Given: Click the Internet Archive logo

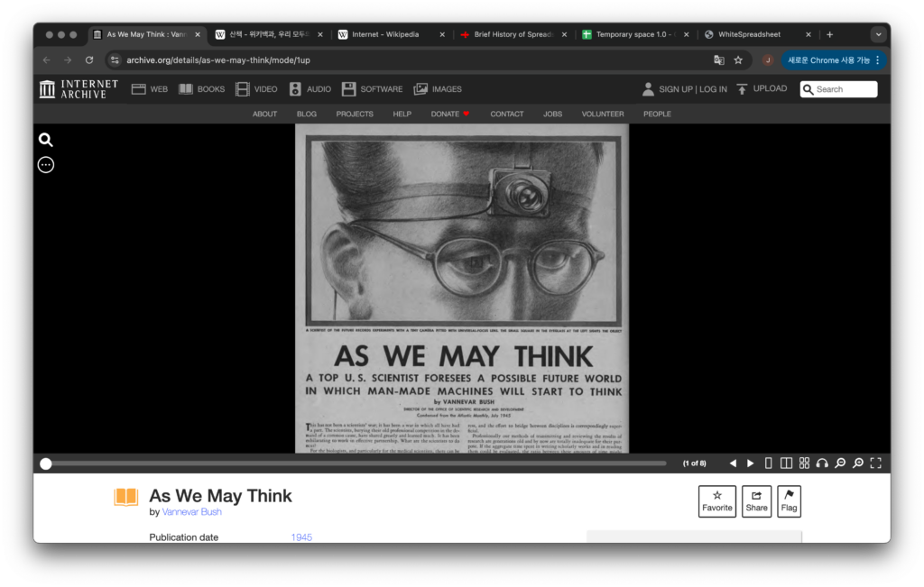Looking at the screenshot, I should [79, 89].
